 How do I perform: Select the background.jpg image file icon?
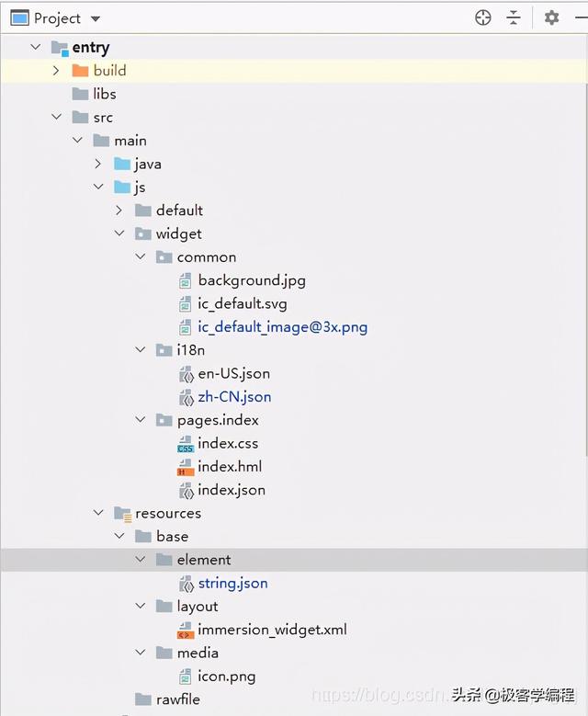pyautogui.click(x=185, y=281)
